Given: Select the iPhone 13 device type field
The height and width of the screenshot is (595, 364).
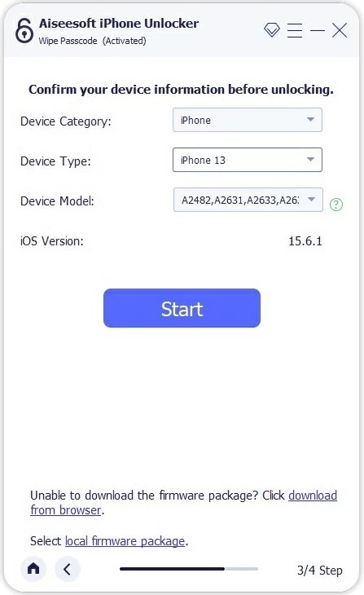Looking at the screenshot, I should tap(248, 160).
